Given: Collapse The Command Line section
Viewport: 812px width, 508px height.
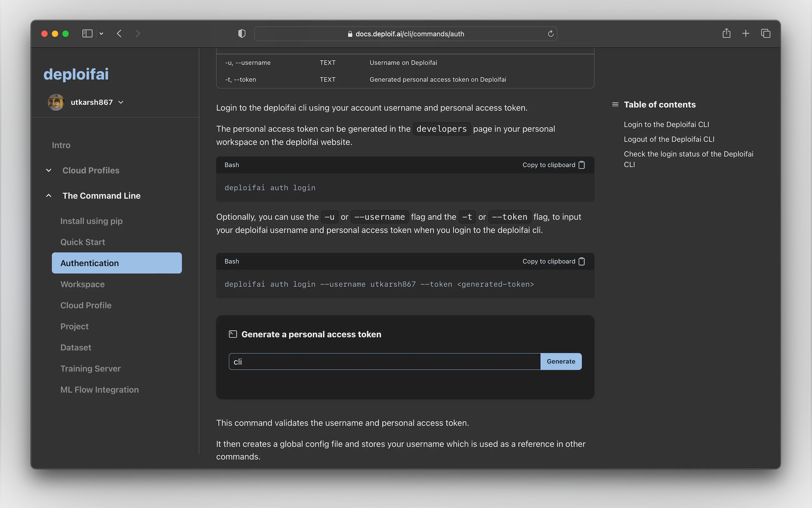Looking at the screenshot, I should 49,195.
